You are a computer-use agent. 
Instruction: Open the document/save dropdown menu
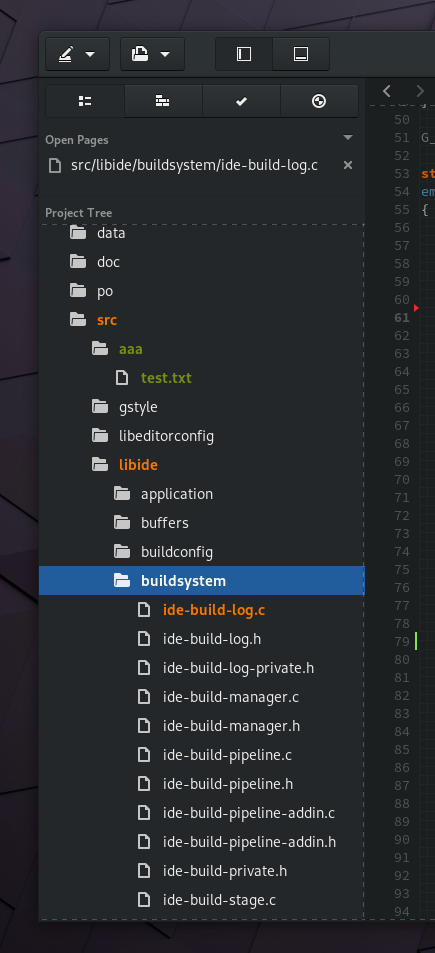coord(152,54)
